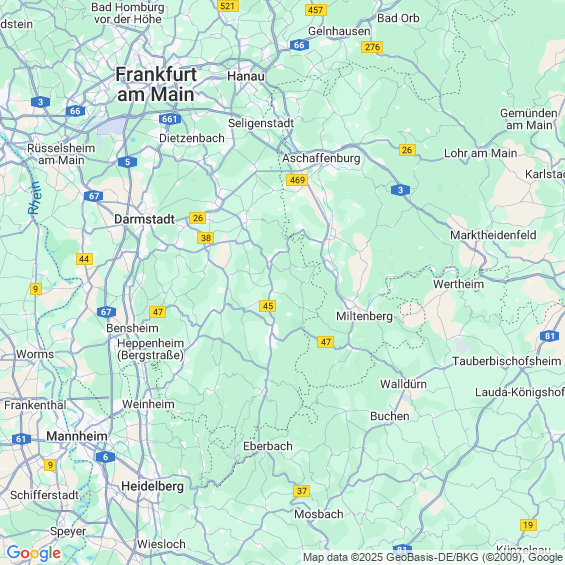Click the blue A81 highway shield
Viewport: 565px width, 565px height.
pos(549,336)
